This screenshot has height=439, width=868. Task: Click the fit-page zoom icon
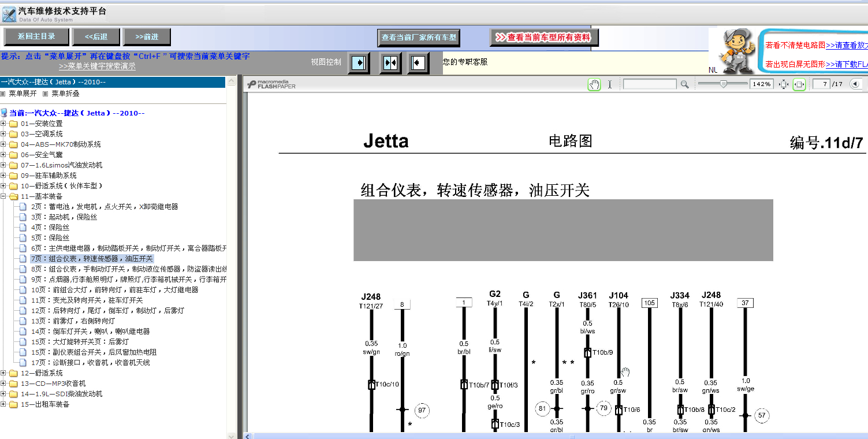click(784, 84)
